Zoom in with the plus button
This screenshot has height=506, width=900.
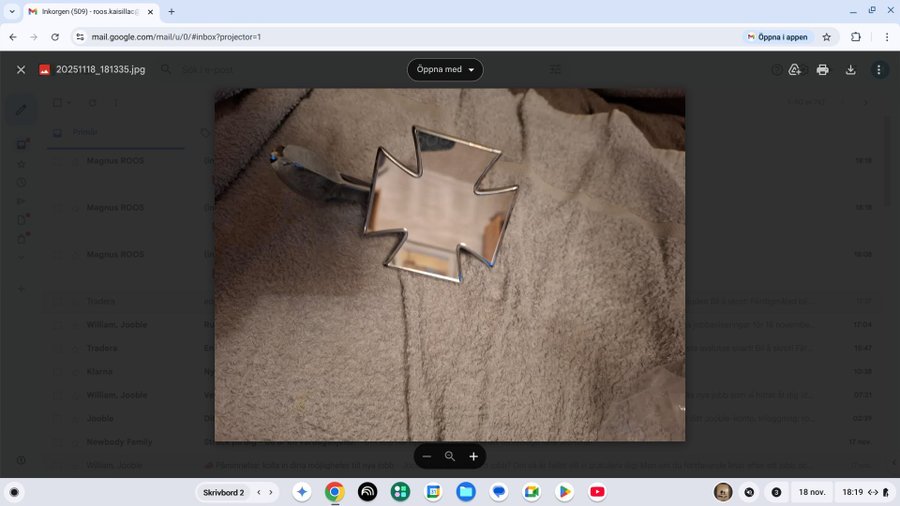[x=473, y=456]
